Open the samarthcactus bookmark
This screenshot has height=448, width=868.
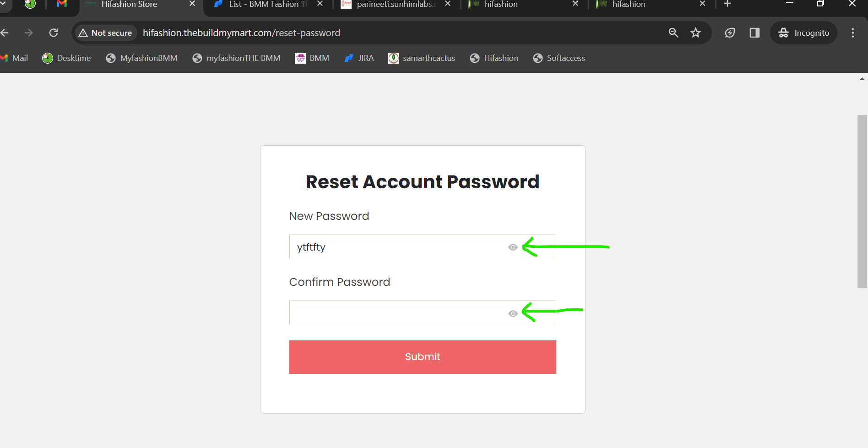[422, 58]
